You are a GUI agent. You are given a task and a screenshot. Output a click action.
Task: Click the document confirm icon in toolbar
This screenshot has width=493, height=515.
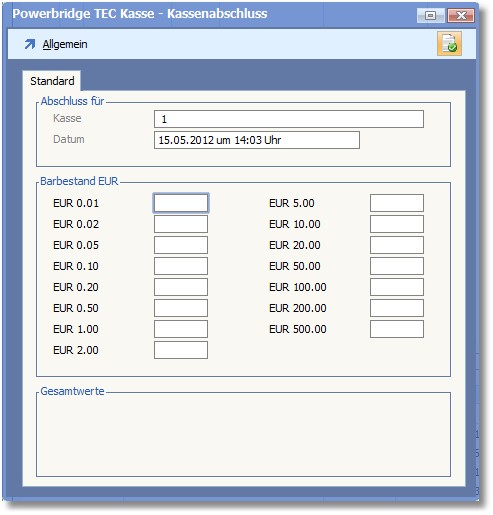(449, 44)
